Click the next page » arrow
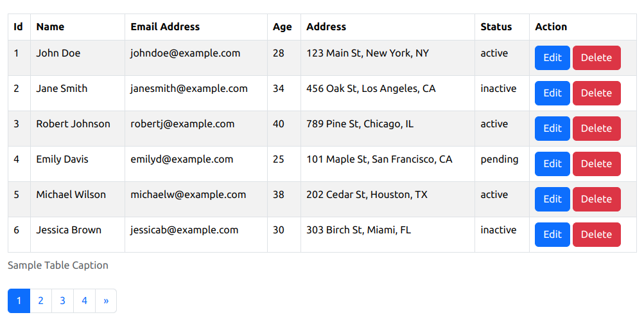The width and height of the screenshot is (644, 324). coord(106,301)
